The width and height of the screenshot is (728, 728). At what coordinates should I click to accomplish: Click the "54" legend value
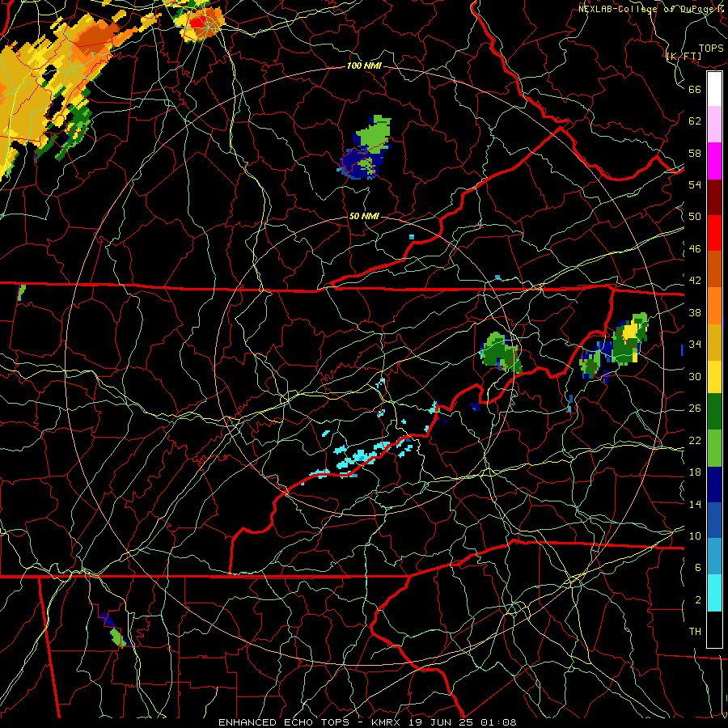click(x=695, y=184)
